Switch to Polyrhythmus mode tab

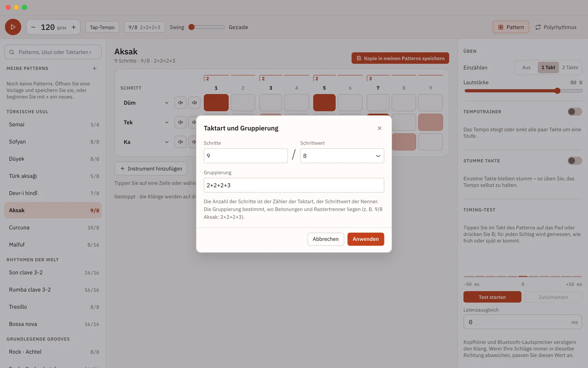tap(556, 27)
